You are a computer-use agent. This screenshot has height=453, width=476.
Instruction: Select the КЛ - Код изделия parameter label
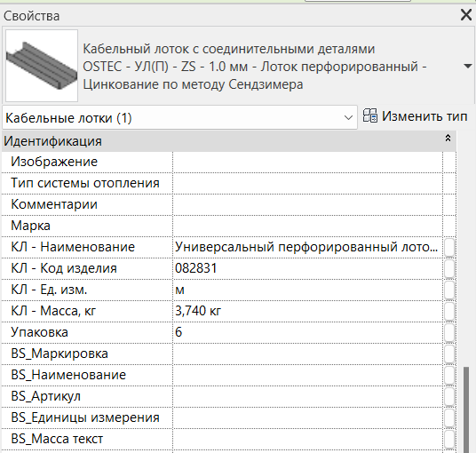64,268
